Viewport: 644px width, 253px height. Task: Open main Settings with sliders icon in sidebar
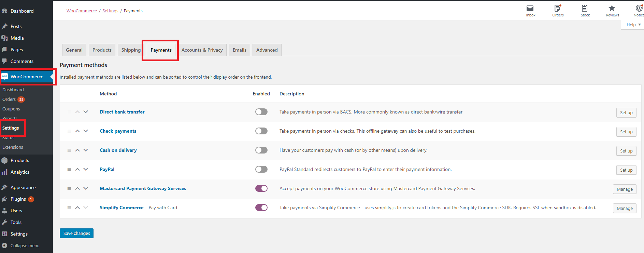4,234
